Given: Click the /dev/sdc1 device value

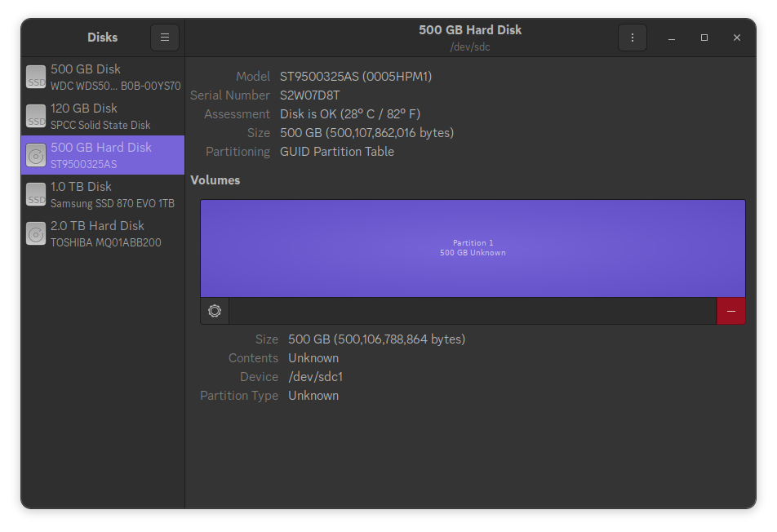Looking at the screenshot, I should (x=316, y=377).
